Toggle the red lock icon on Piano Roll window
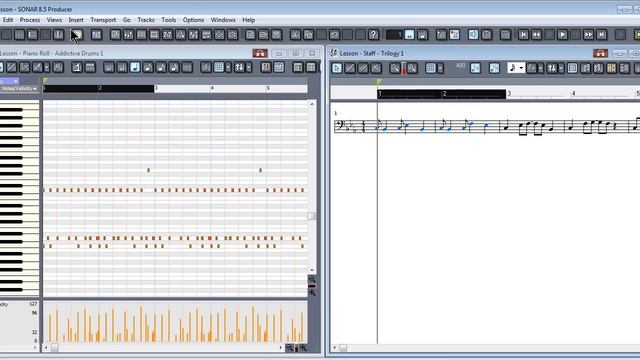The image size is (640, 360). pos(260,53)
